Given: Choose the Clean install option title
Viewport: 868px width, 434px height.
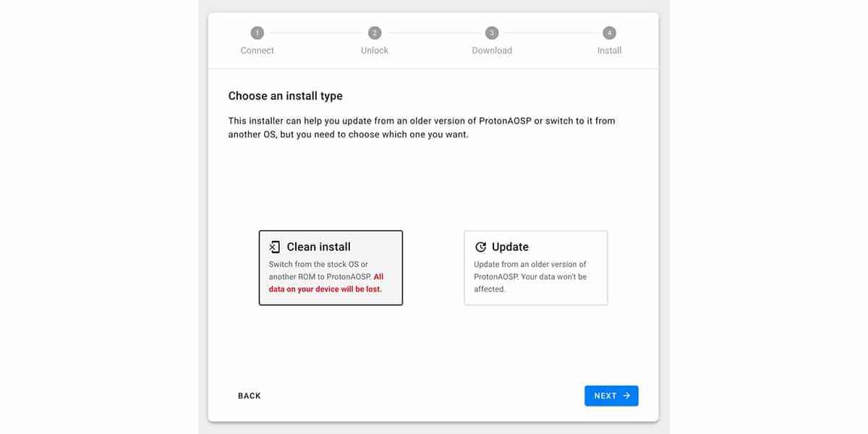Looking at the screenshot, I should (x=318, y=247).
